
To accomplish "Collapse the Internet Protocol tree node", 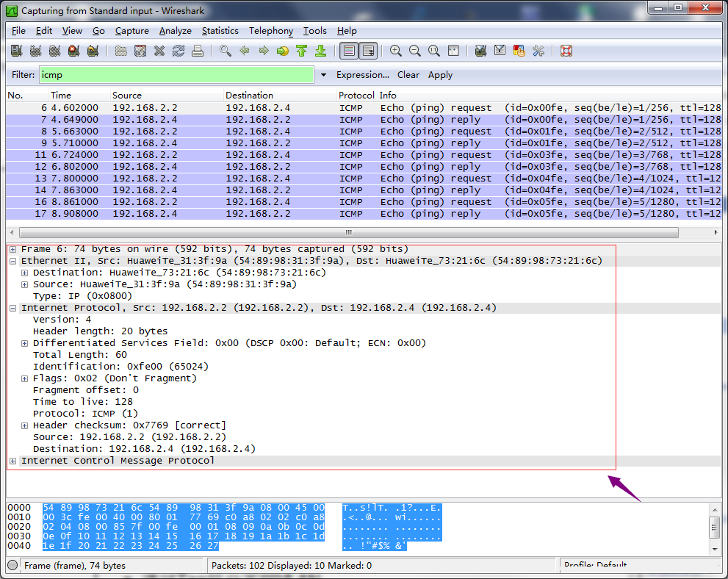I will [x=13, y=308].
